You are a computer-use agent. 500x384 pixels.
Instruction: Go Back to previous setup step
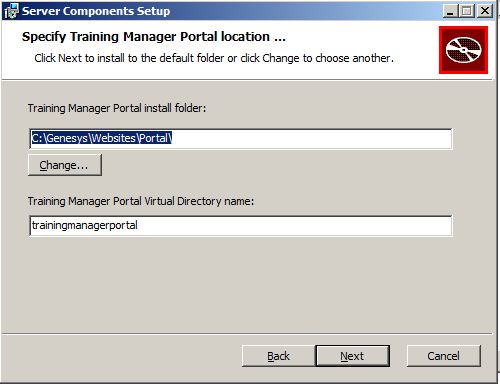click(278, 356)
